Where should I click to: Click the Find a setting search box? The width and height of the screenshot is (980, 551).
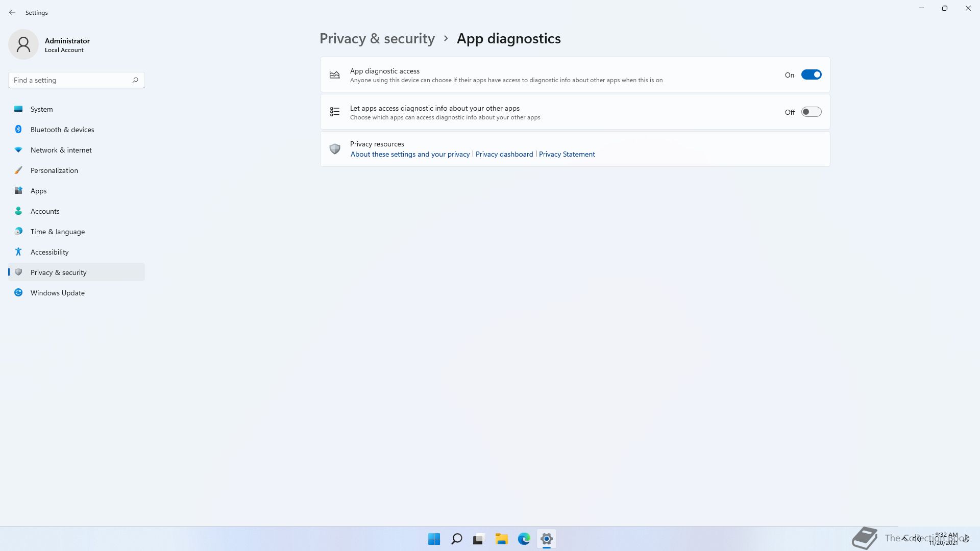tap(77, 80)
